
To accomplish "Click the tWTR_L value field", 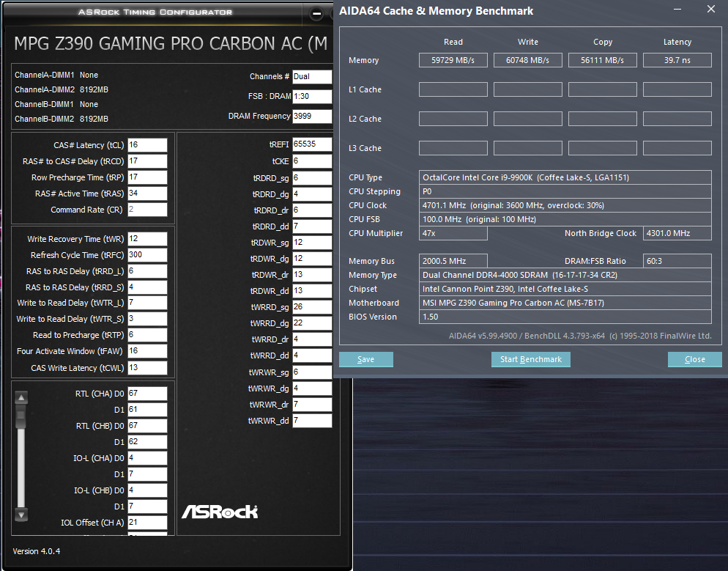I will (147, 303).
